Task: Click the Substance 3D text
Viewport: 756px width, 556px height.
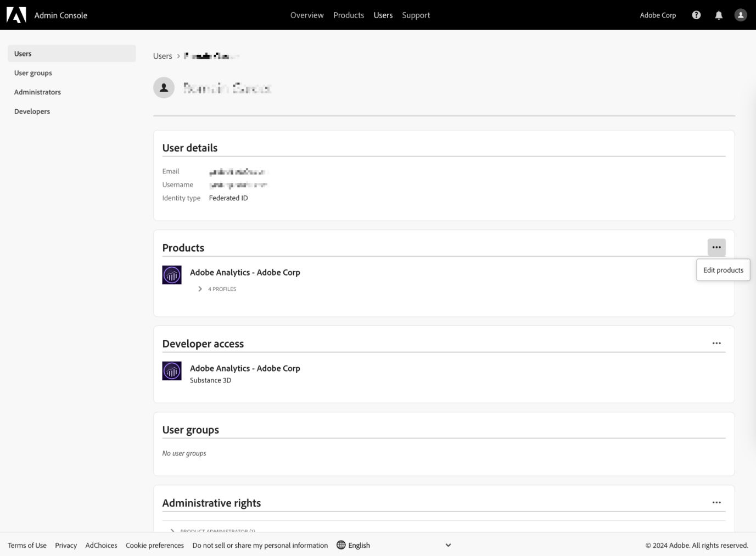Action: (211, 380)
